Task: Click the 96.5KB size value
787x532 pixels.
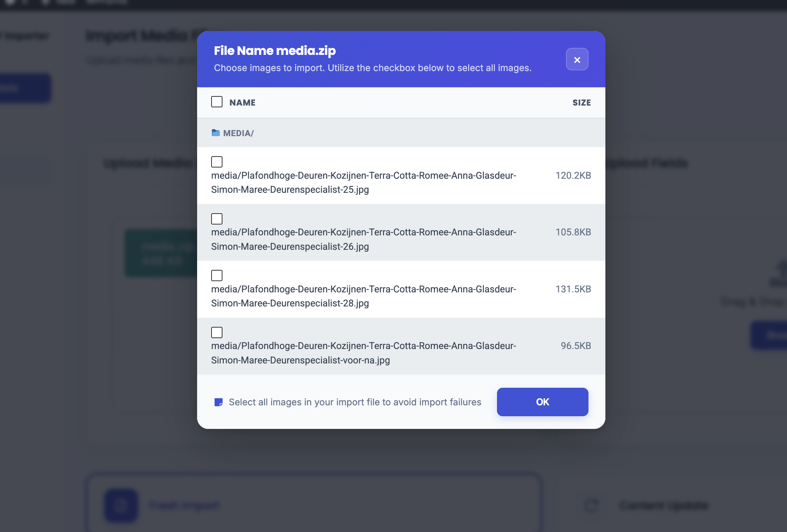Action: pyautogui.click(x=576, y=346)
